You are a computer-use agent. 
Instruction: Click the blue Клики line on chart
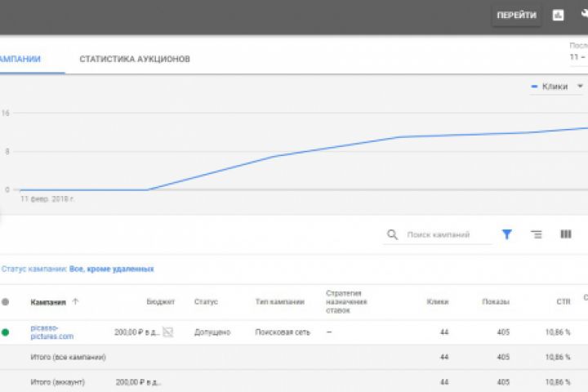(x=343, y=146)
